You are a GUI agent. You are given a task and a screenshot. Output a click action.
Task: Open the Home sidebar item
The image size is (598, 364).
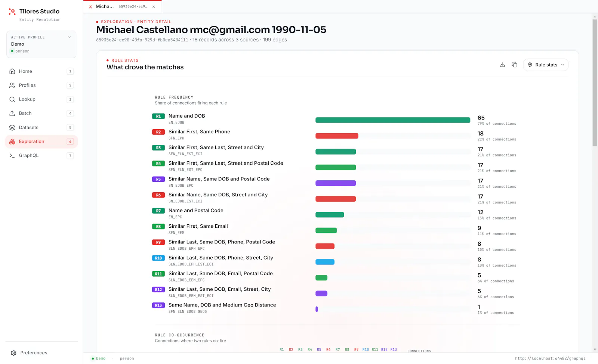click(41, 71)
